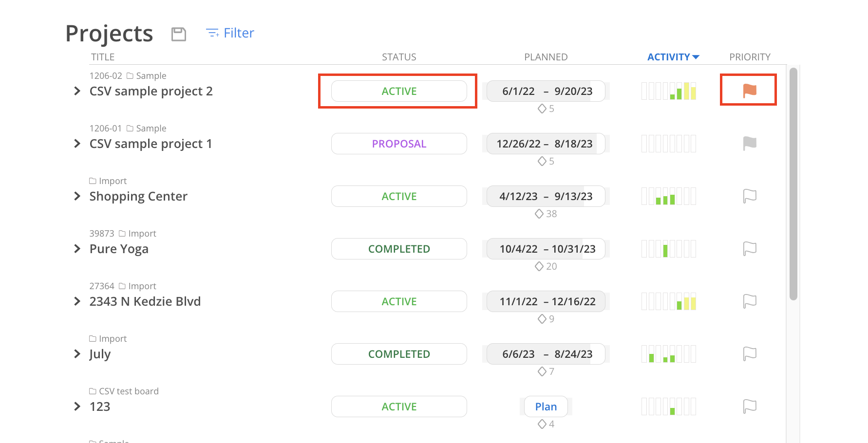Viewport: 868px width, 443px height.
Task: Expand the Shopping Center project row
Action: pos(77,196)
